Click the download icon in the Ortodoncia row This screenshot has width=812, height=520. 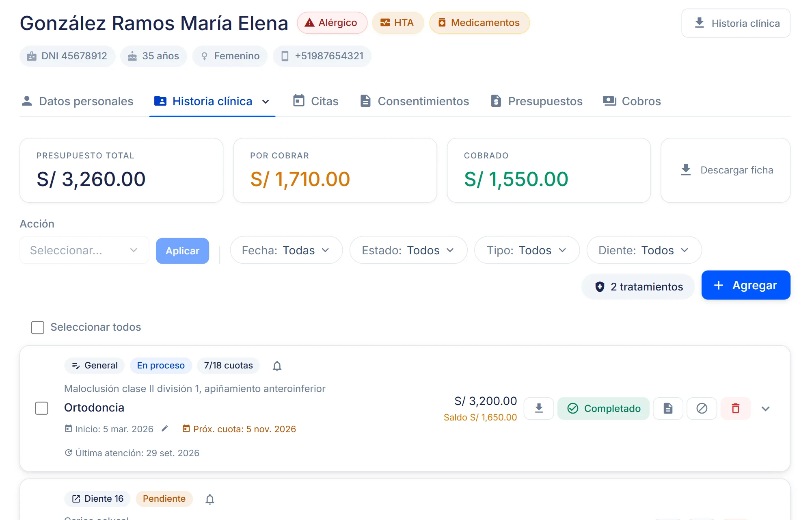[x=539, y=408]
